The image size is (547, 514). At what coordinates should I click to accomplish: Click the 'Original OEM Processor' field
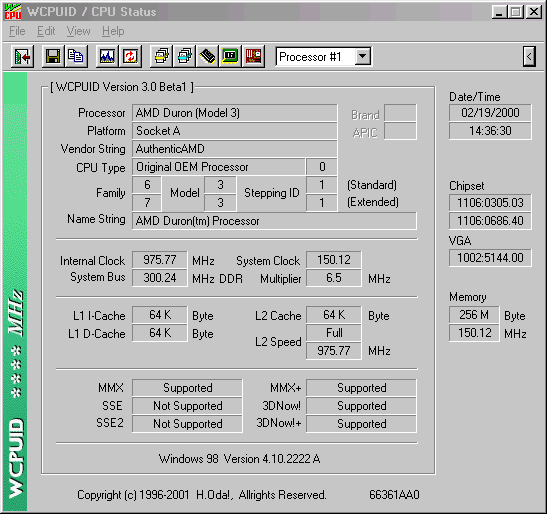point(218,167)
